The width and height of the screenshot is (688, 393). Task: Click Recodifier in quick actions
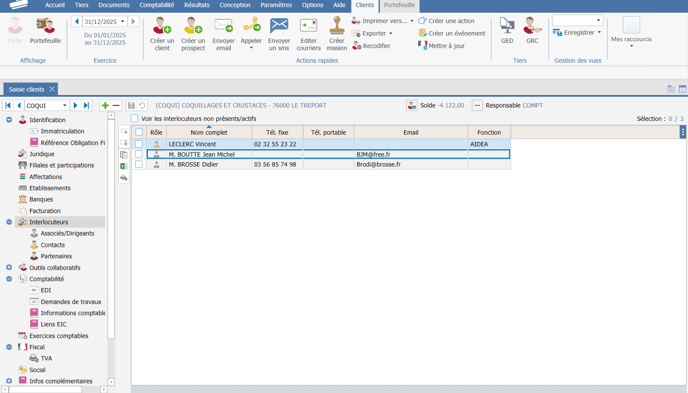pyautogui.click(x=371, y=46)
